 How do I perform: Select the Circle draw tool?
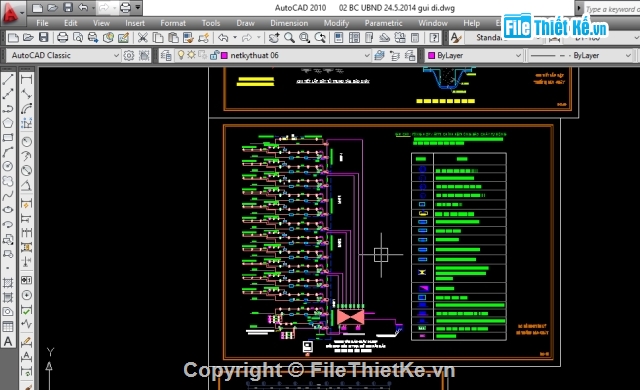[x=8, y=166]
